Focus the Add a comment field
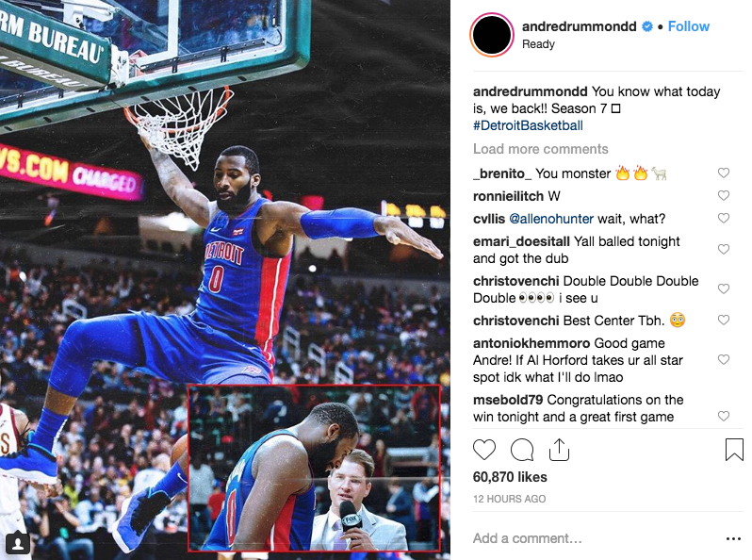Viewport: 752px width, 560px height. [x=595, y=538]
